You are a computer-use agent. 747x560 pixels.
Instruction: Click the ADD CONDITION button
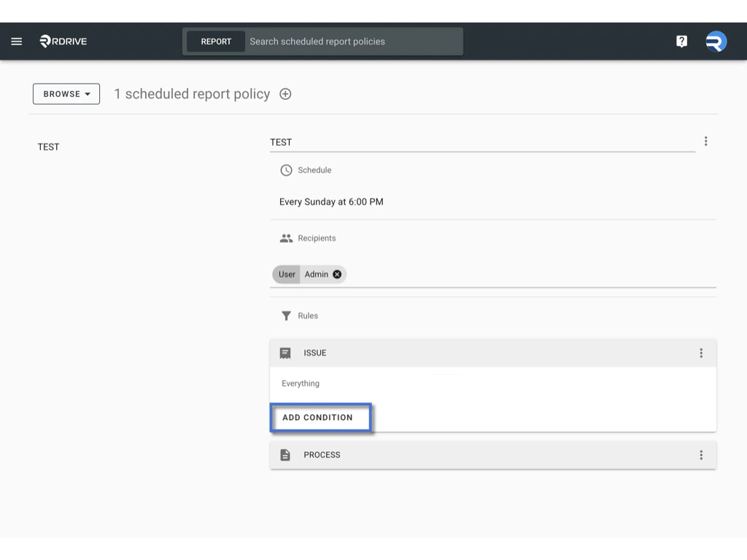click(320, 417)
